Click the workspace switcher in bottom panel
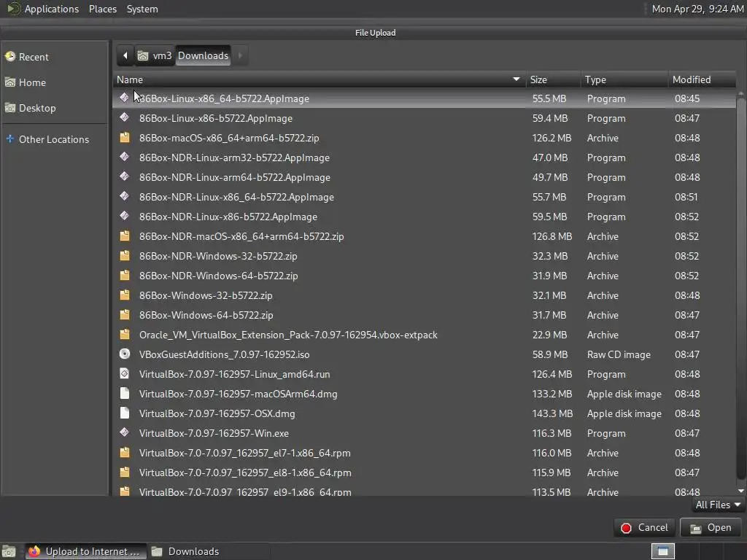747x560 pixels. [x=662, y=551]
